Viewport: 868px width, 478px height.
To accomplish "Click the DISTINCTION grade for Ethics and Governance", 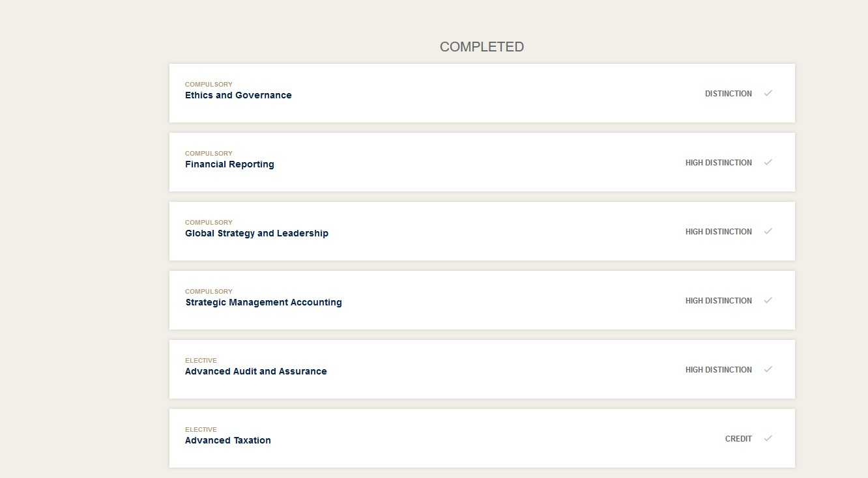I will click(x=729, y=94).
